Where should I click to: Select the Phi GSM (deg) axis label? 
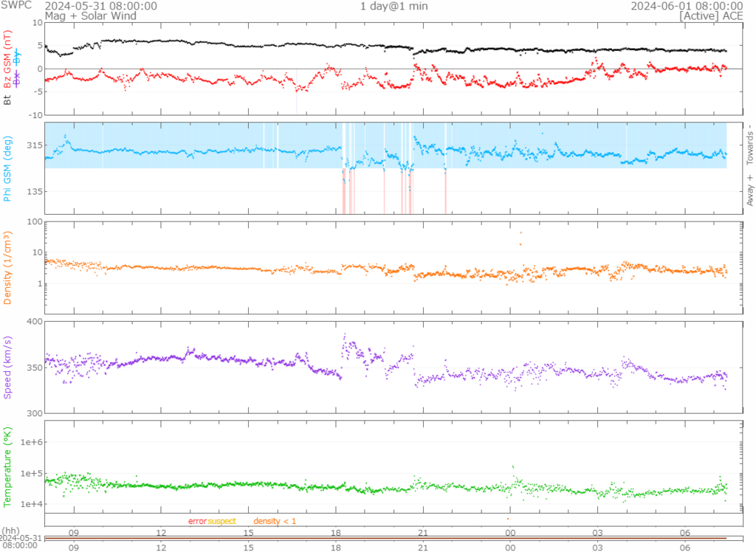coord(8,168)
